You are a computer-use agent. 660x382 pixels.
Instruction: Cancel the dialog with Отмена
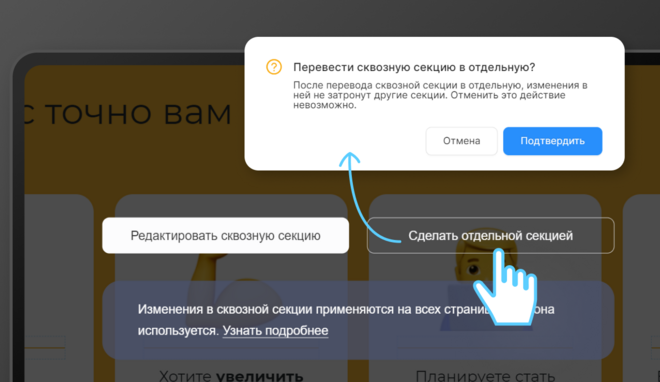[461, 141]
